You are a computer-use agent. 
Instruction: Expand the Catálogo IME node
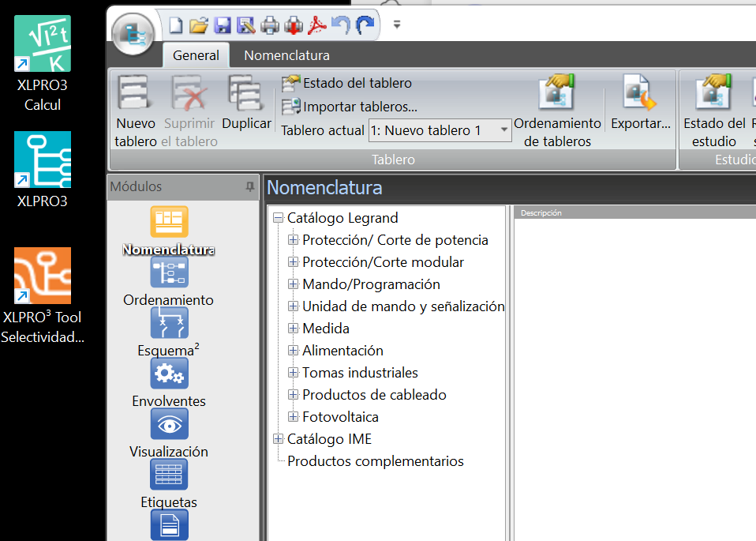[278, 438]
